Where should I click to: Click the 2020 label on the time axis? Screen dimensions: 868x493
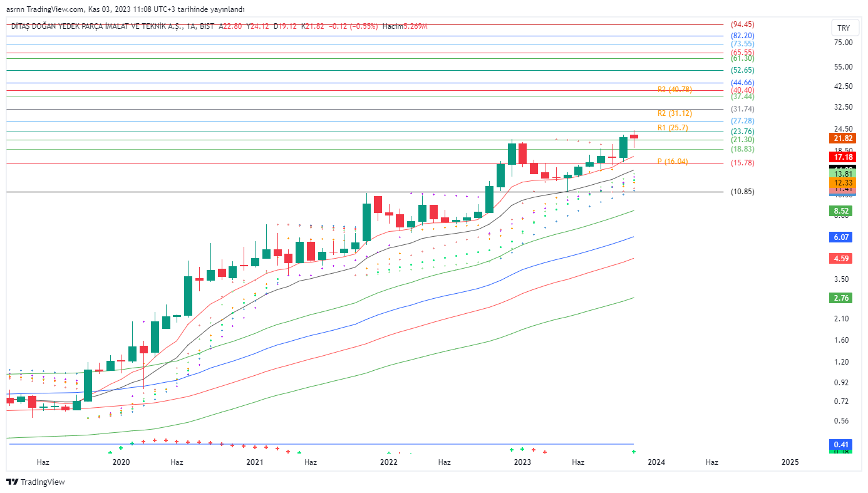click(121, 462)
